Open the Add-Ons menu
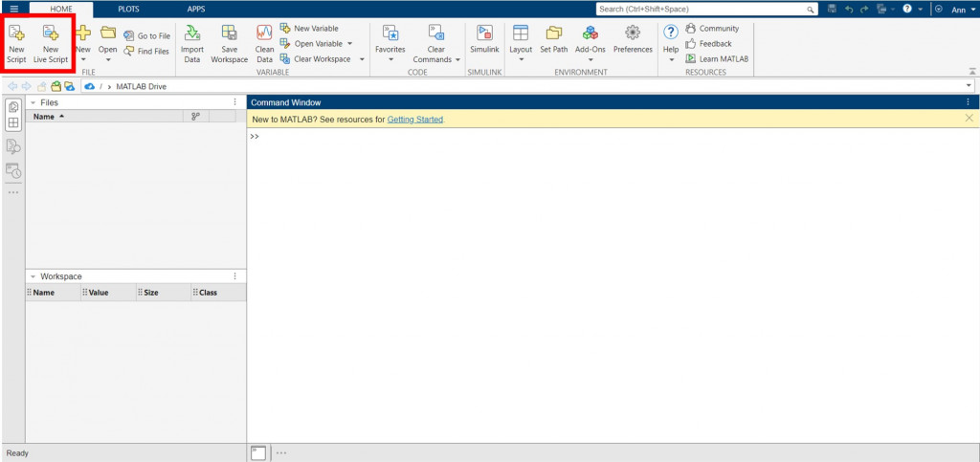Image resolution: width=980 pixels, height=462 pixels. pyautogui.click(x=590, y=44)
